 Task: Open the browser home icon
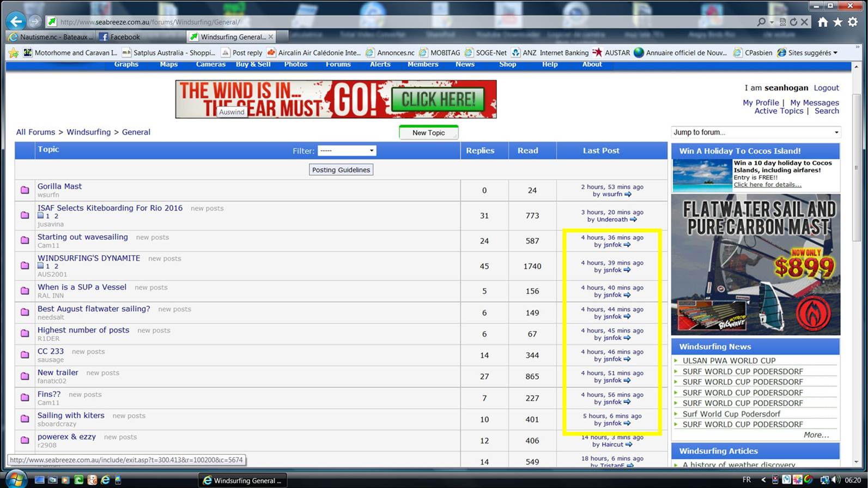tap(823, 22)
